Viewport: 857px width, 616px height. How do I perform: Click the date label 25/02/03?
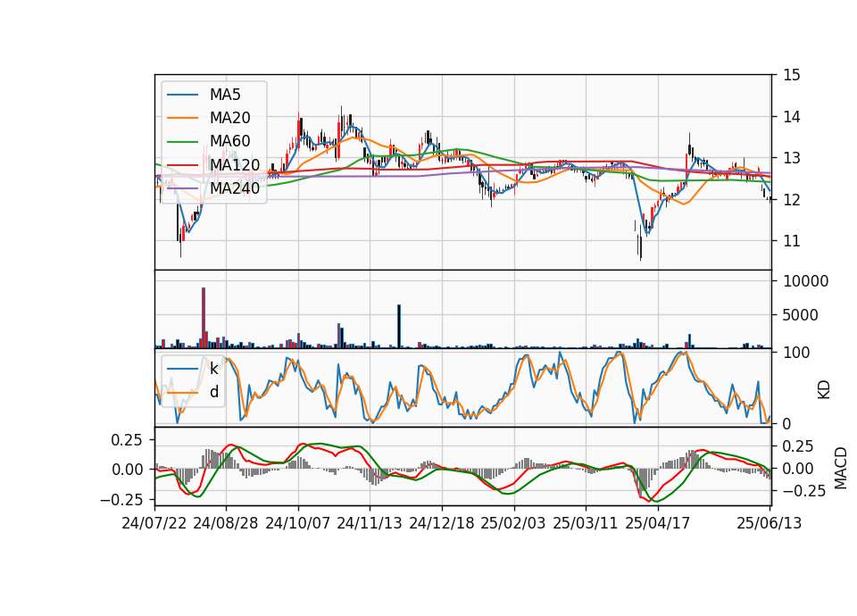[x=513, y=523]
